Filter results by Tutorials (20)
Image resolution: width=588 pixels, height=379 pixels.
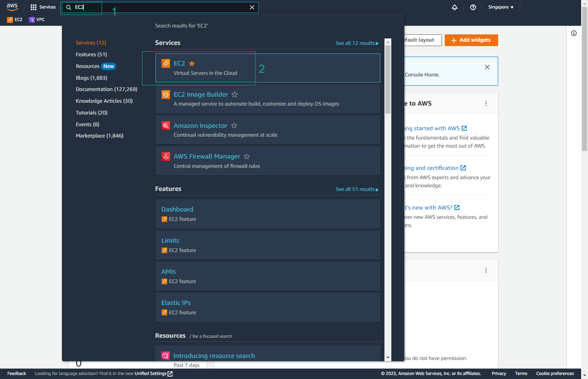(91, 113)
